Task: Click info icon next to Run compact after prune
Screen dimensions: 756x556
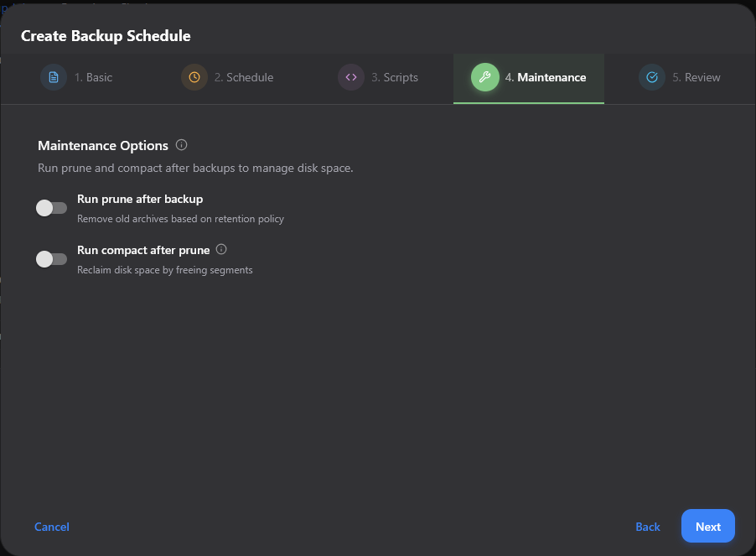Action: [x=221, y=249]
